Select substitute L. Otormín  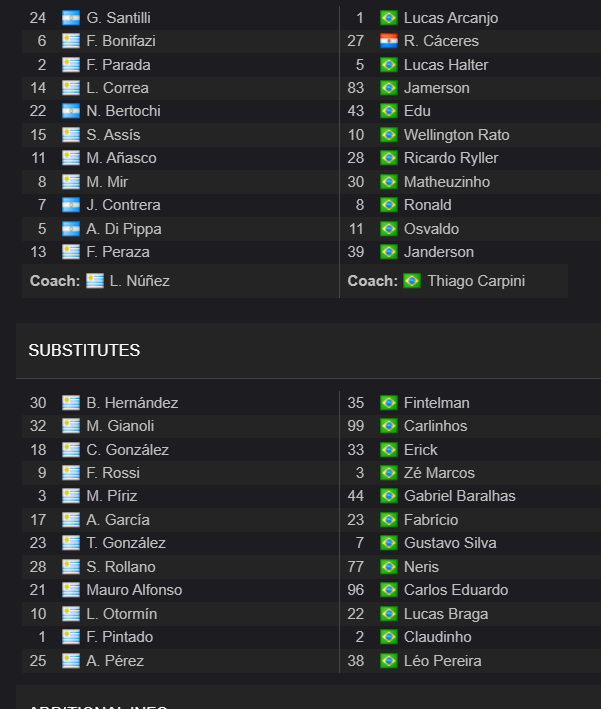click(x=122, y=614)
